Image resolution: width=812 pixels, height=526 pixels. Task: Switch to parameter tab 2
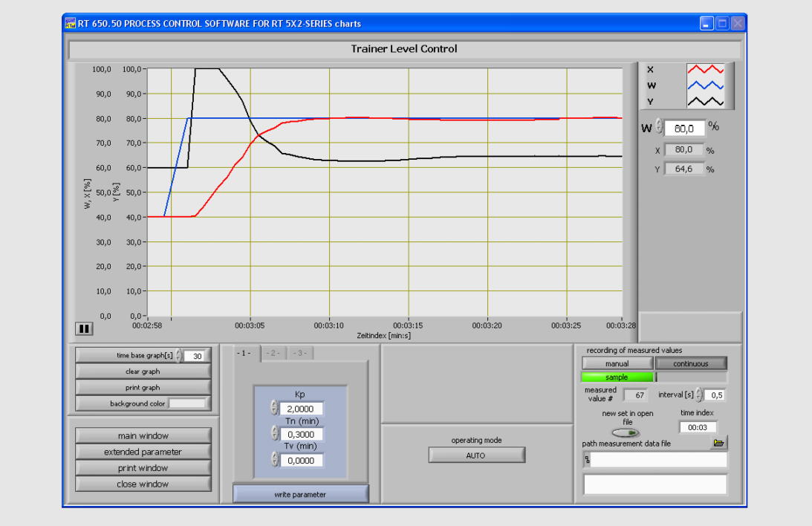click(273, 353)
